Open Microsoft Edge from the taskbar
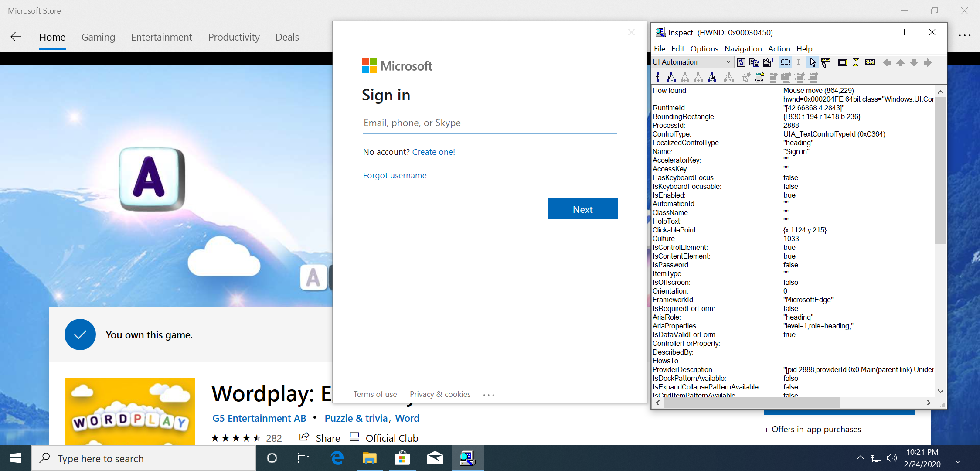Viewport: 980px width, 471px height. 337,458
